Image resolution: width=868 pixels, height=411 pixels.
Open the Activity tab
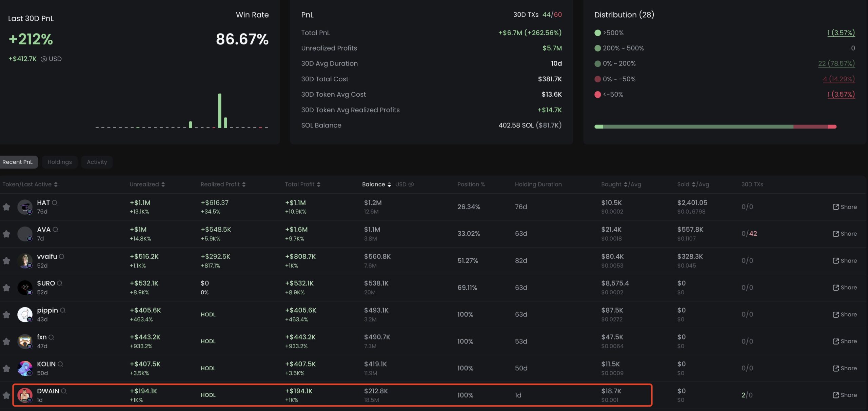tap(97, 162)
